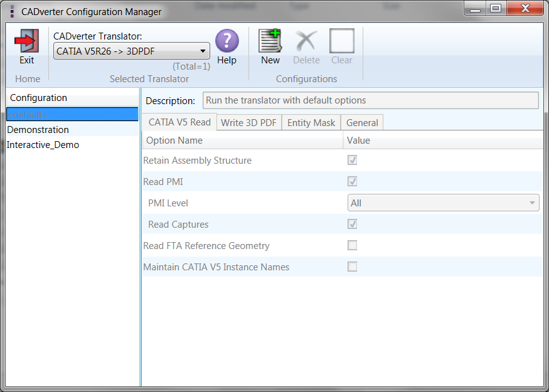
Task: Enable Maintain CATIA V5 Instance Names checkbox
Action: [352, 267]
